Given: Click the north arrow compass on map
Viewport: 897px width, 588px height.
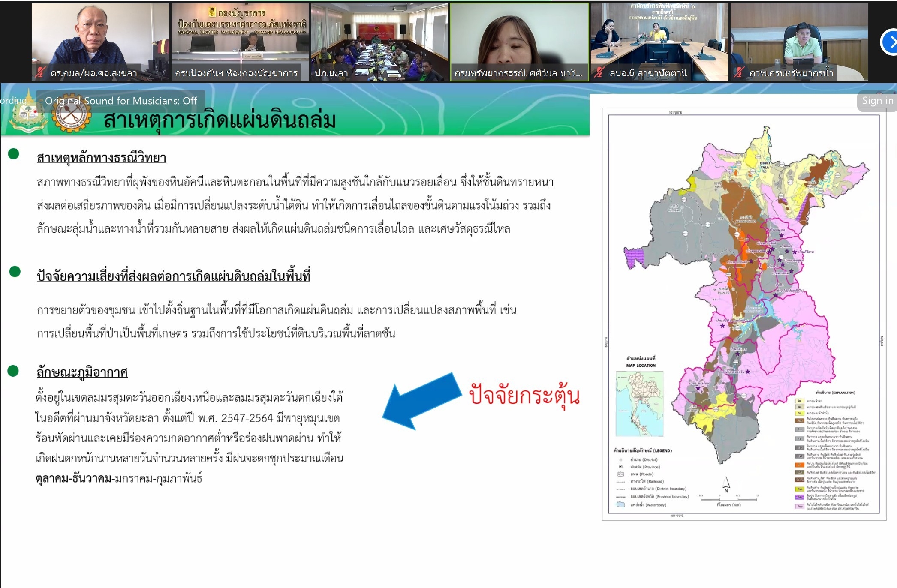Looking at the screenshot, I should tap(726, 484).
